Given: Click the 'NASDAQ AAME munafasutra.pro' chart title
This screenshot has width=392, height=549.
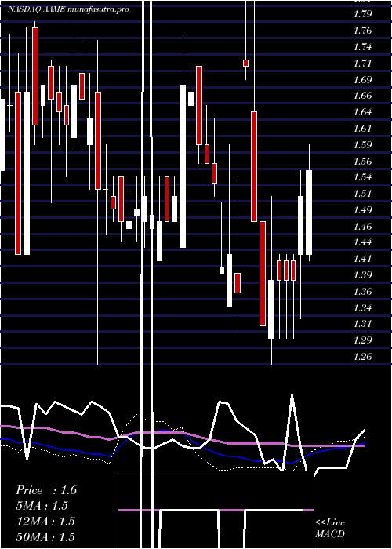Looking at the screenshot, I should (68, 9).
